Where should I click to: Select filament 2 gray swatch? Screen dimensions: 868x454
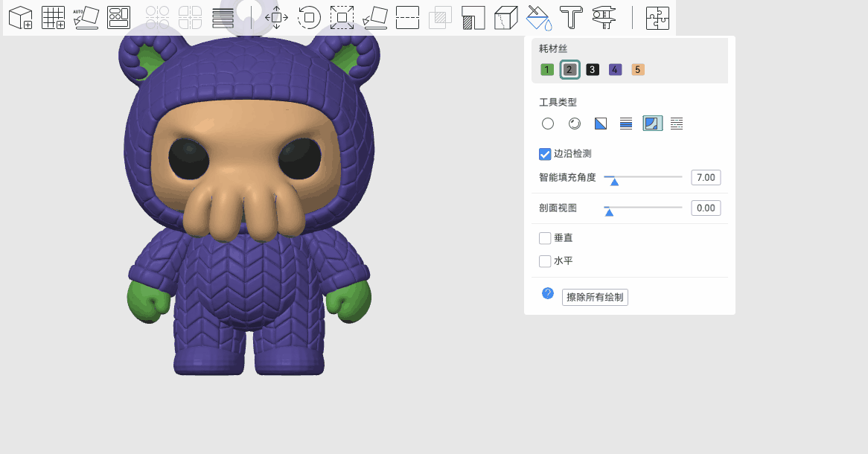[x=569, y=70]
